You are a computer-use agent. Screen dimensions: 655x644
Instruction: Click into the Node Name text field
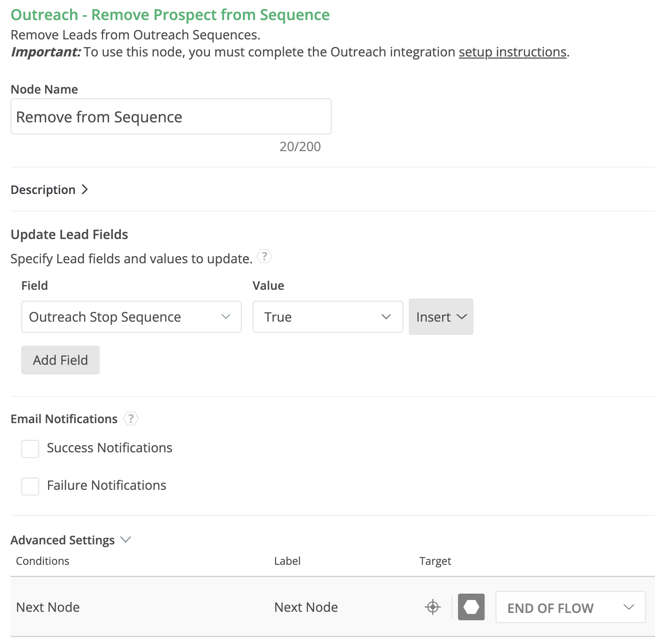pos(171,117)
